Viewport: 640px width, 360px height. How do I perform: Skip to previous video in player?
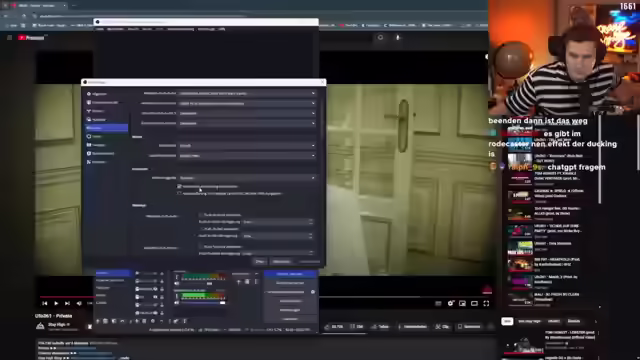(44, 303)
